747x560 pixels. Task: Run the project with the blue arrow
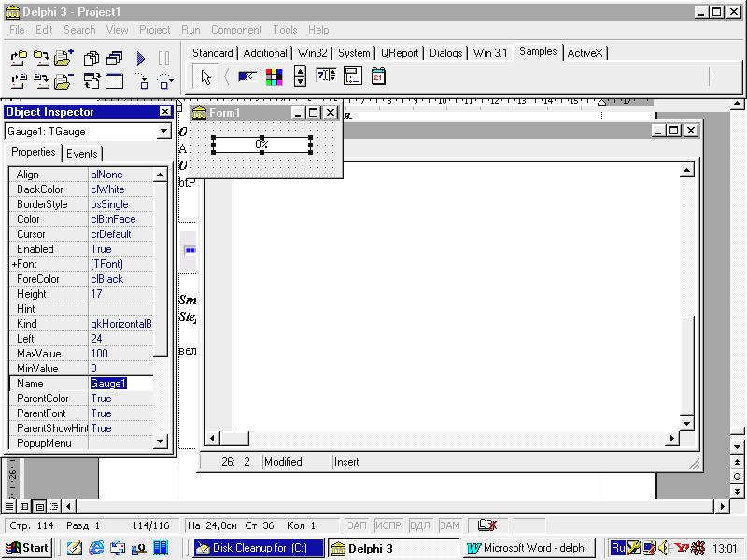[x=141, y=58]
